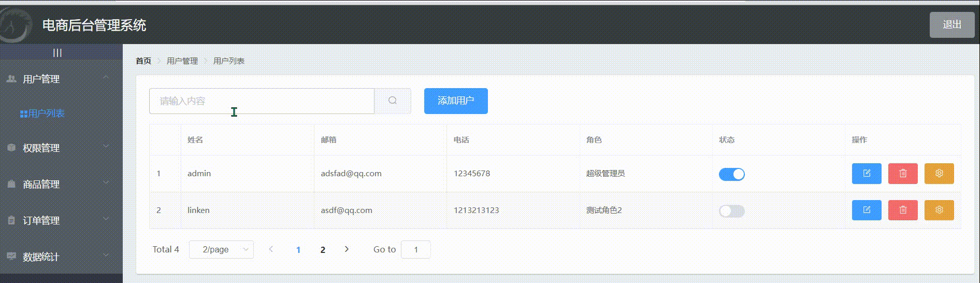
Task: Click the linken name cell
Action: click(x=198, y=210)
